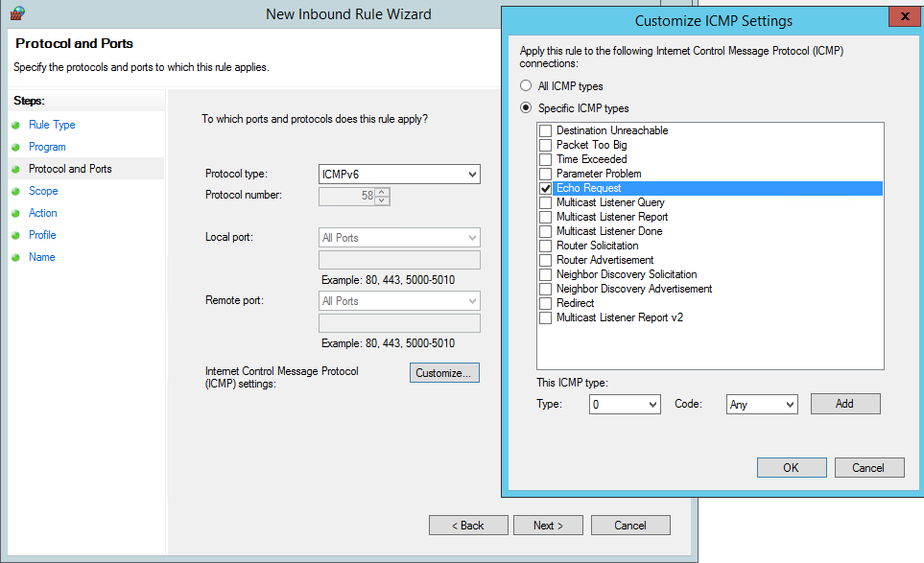This screenshot has width=924, height=563.
Task: Open the Program step in sidebar
Action: 47,147
